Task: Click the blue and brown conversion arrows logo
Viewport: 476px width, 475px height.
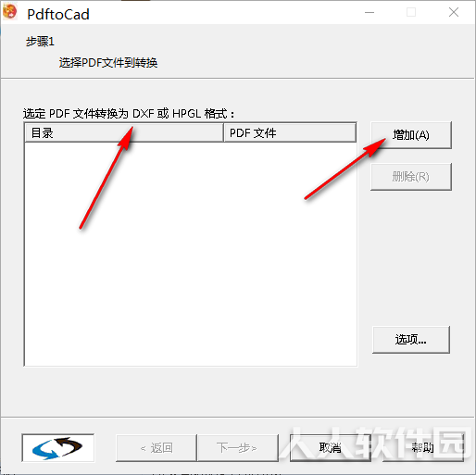Action: [x=57, y=448]
